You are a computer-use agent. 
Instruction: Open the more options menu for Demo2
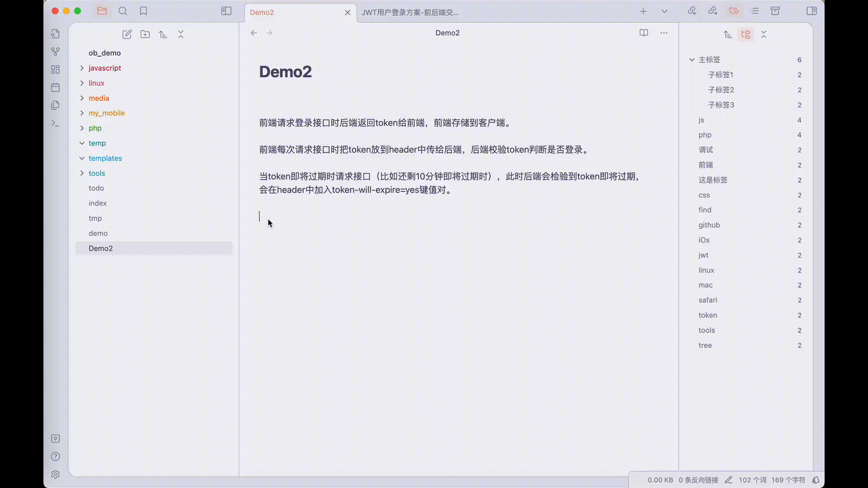[x=664, y=33]
